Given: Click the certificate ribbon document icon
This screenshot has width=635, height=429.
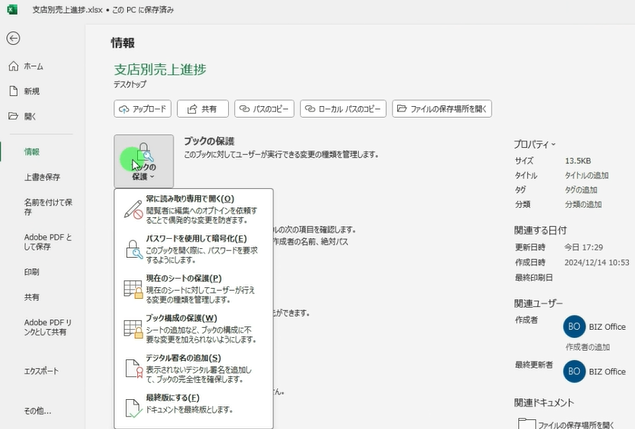Looking at the screenshot, I should (134, 368).
